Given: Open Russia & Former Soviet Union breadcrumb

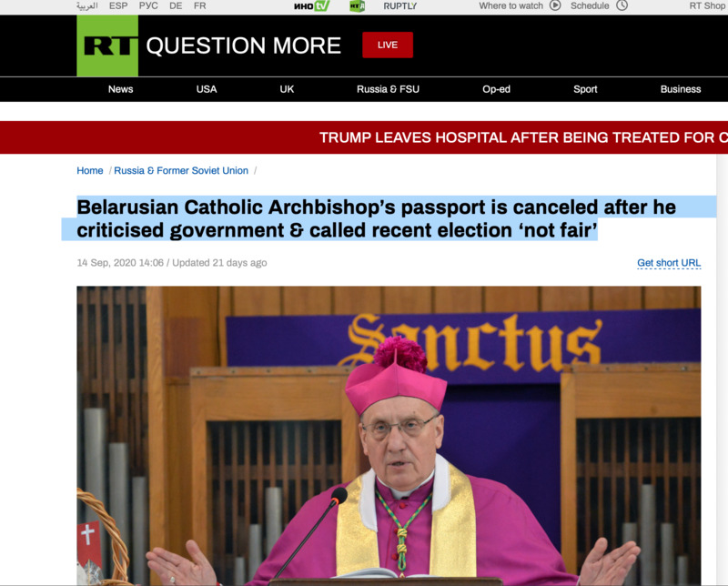Looking at the screenshot, I should point(181,170).
